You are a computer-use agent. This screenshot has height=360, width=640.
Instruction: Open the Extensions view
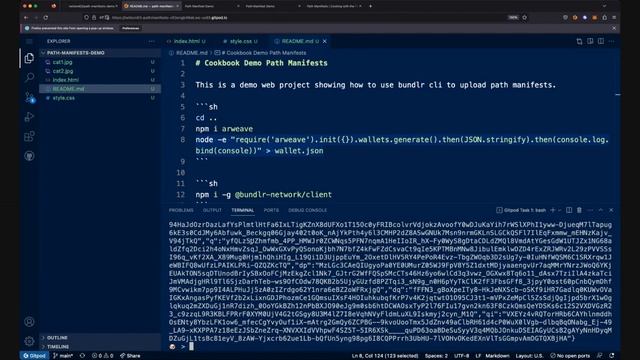pyautogui.click(x=29, y=136)
